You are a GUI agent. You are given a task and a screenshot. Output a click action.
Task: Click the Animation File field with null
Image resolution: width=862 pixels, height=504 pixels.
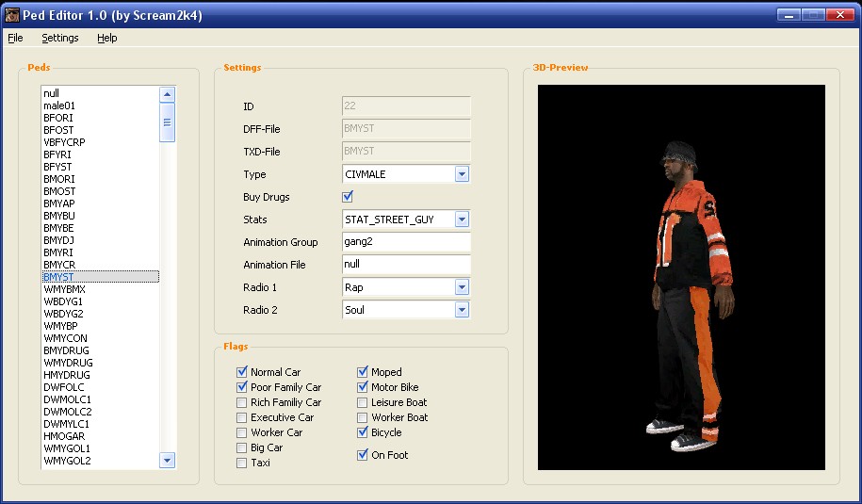(406, 265)
